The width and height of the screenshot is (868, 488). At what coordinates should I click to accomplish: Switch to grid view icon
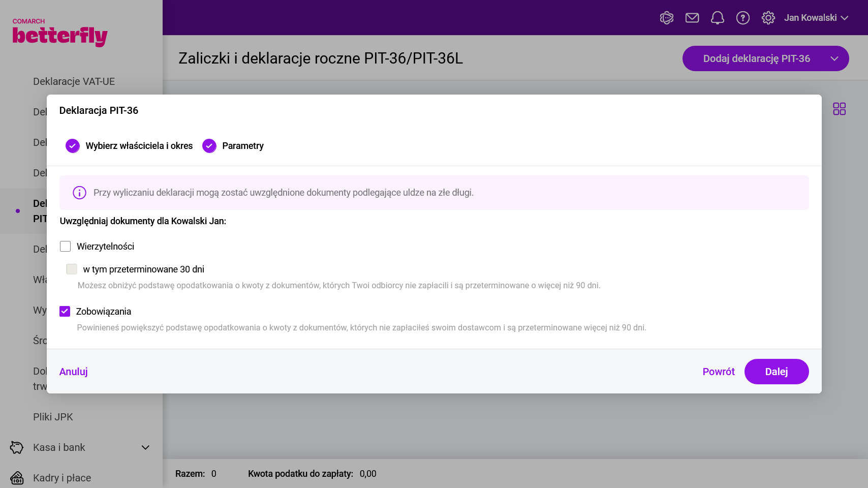(x=839, y=109)
